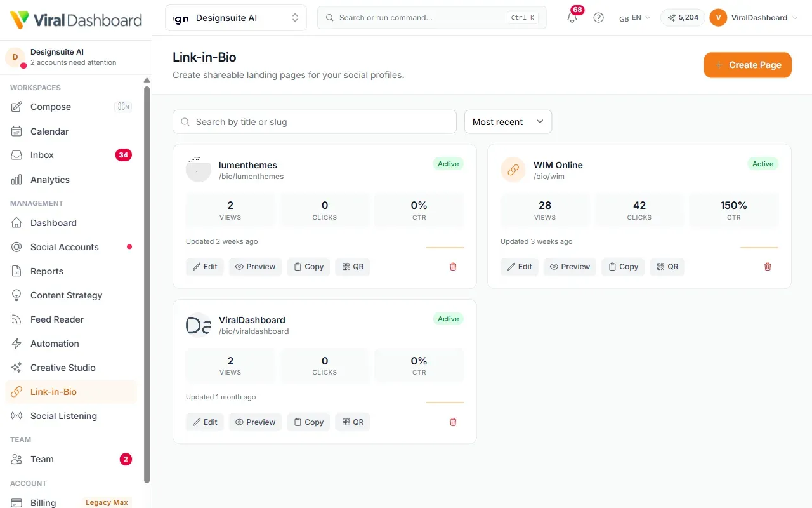Delete the WIM Online bio page

768,267
